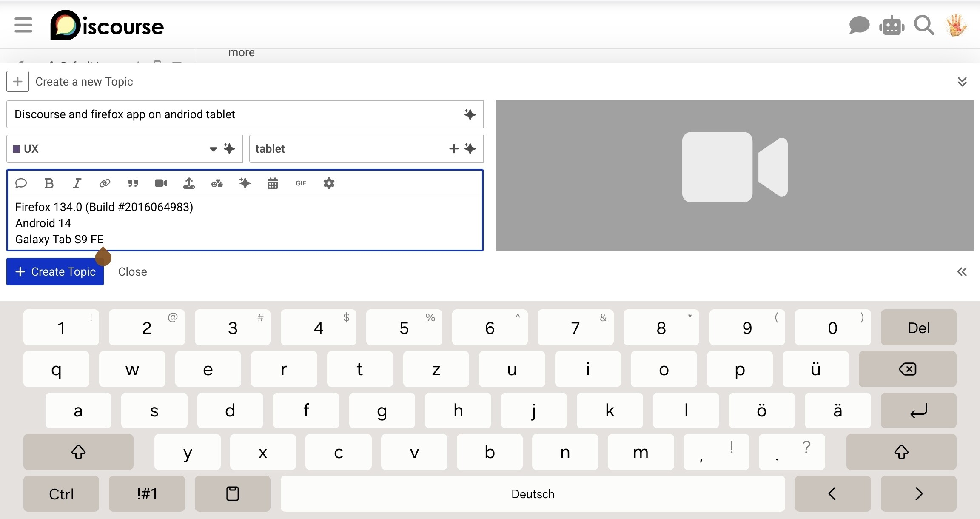This screenshot has width=980, height=519.
Task: Tap the ö key on keyboard
Action: tap(761, 411)
